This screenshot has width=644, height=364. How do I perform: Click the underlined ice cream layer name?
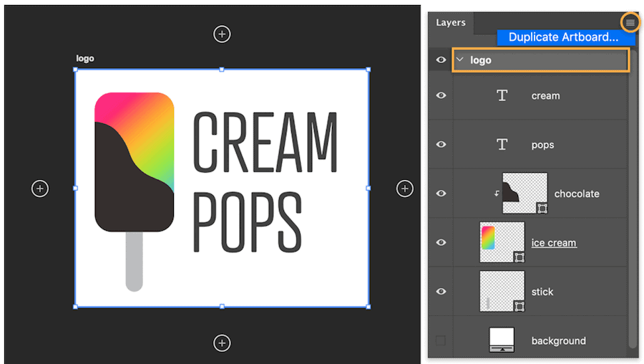554,243
